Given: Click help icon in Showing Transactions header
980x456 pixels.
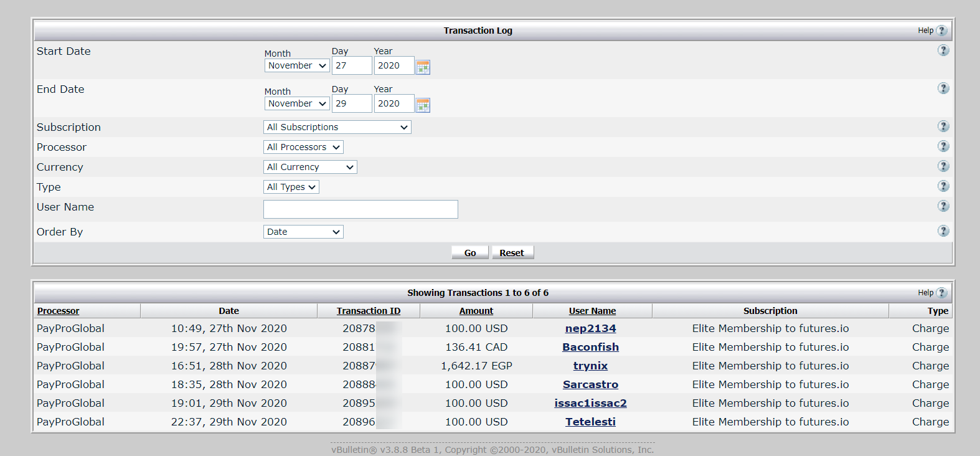Looking at the screenshot, I should 941,293.
